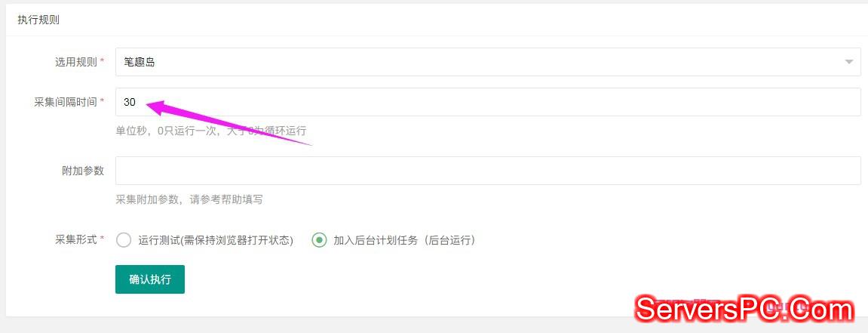This screenshot has width=868, height=333.
Task: Click the 确认执行 button
Action: [150, 279]
